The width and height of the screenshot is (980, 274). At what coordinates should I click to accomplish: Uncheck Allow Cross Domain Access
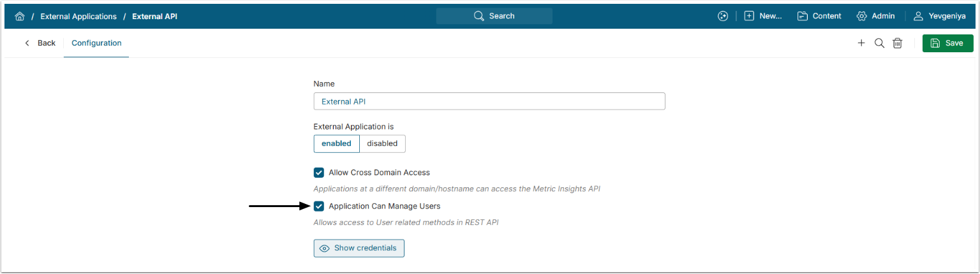click(x=319, y=173)
